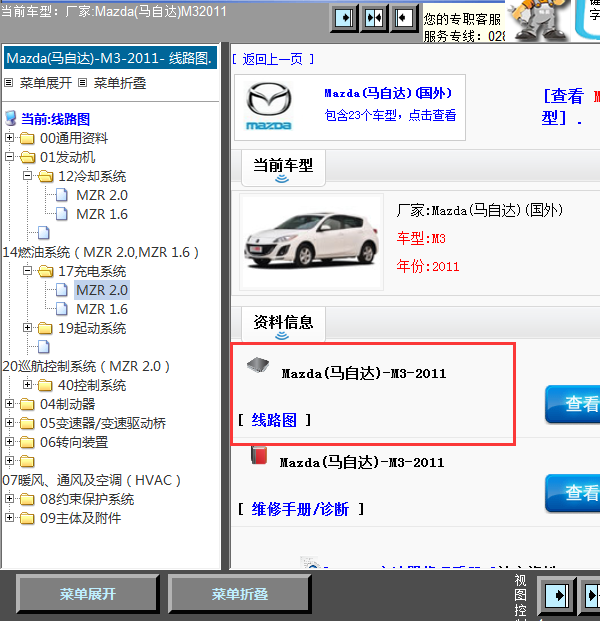Viewport: 600px width, 621px height.
Task: Click the folder icon of 00通用资料
Action: (27, 138)
